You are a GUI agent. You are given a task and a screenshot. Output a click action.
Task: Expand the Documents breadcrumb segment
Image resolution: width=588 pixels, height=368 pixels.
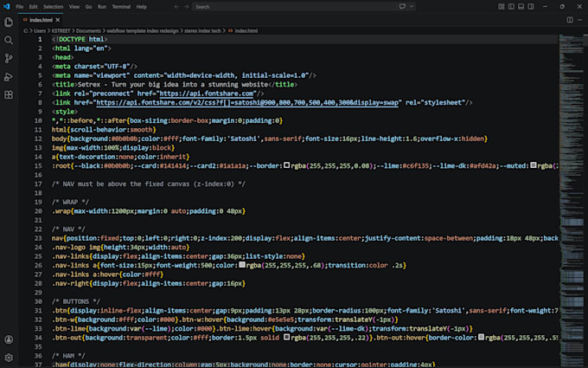pyautogui.click(x=88, y=31)
